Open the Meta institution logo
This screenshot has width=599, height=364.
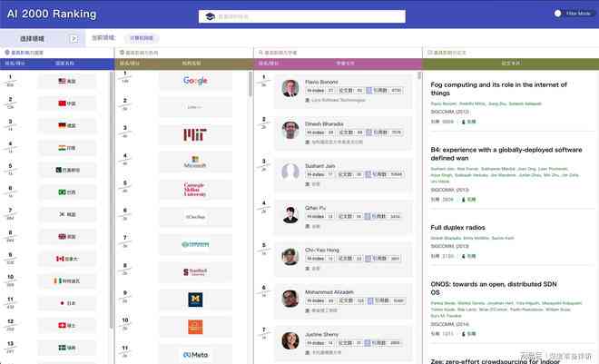195,354
